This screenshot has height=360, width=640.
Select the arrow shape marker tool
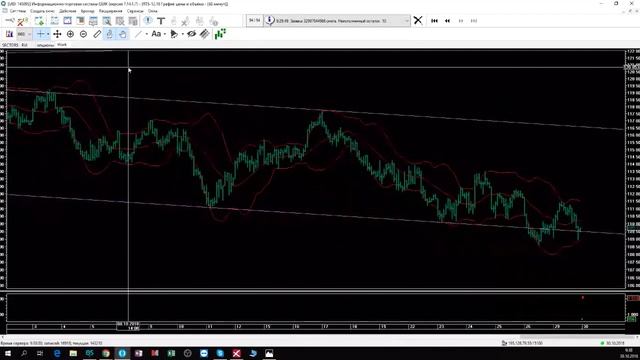coord(174,34)
